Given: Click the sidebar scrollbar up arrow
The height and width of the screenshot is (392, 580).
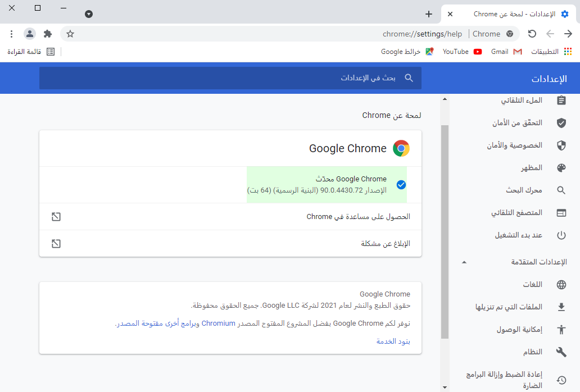Looking at the screenshot, I should pyautogui.click(x=445, y=99).
